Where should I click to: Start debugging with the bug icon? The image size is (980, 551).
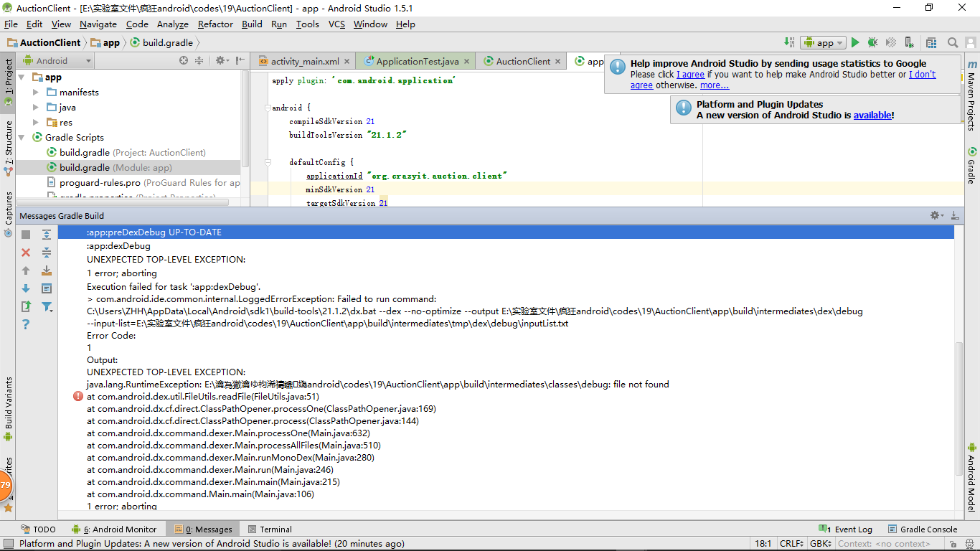[x=873, y=42]
